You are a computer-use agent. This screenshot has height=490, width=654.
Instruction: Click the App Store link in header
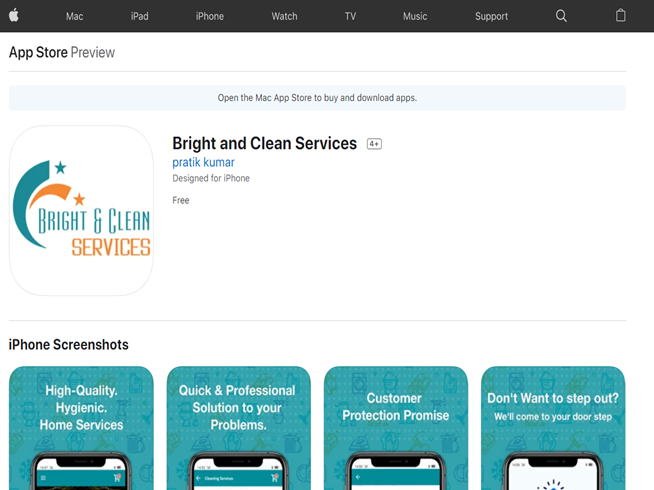(x=38, y=53)
